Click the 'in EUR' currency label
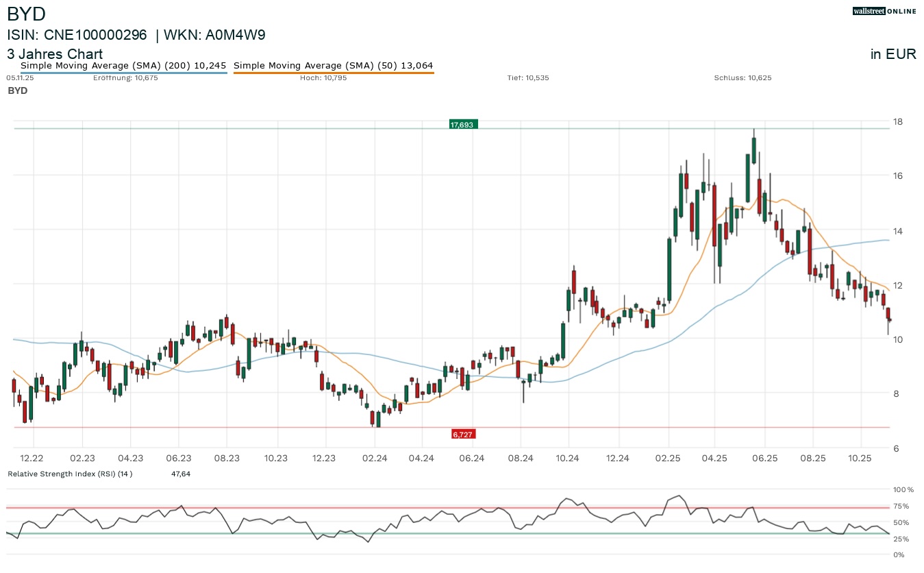 point(893,54)
